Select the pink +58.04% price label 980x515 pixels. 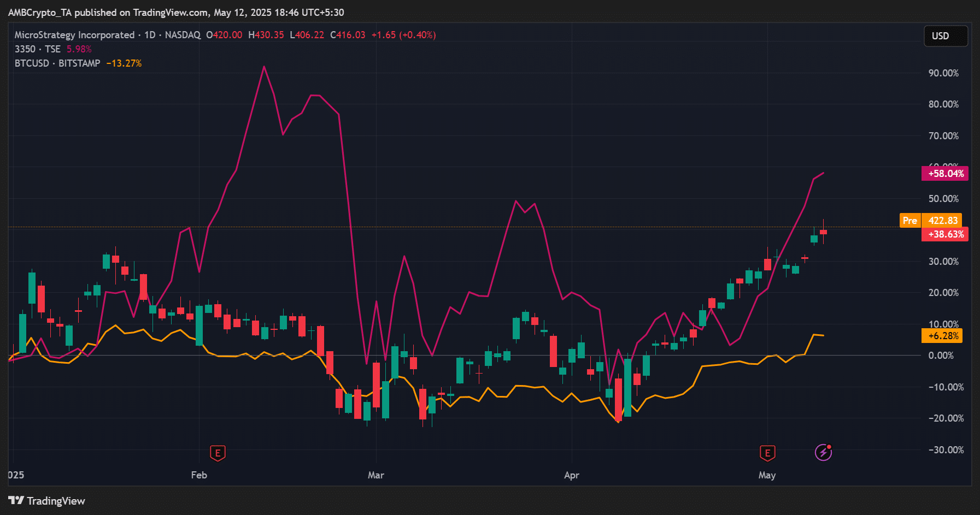(945, 174)
